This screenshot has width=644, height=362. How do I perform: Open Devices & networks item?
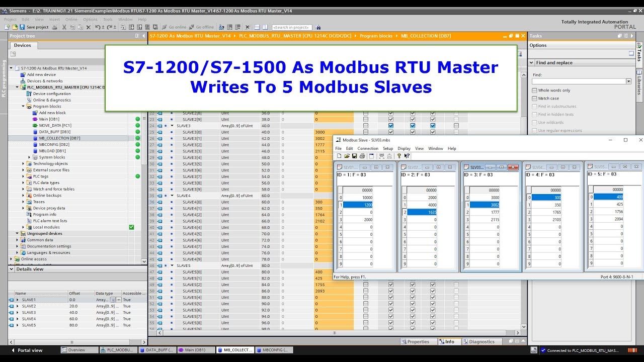click(45, 81)
